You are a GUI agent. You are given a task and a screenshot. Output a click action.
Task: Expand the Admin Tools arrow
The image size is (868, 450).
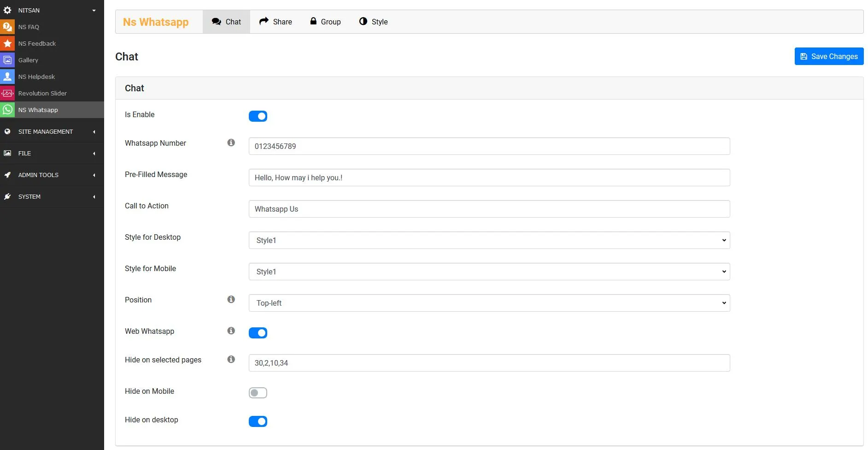pyautogui.click(x=94, y=175)
